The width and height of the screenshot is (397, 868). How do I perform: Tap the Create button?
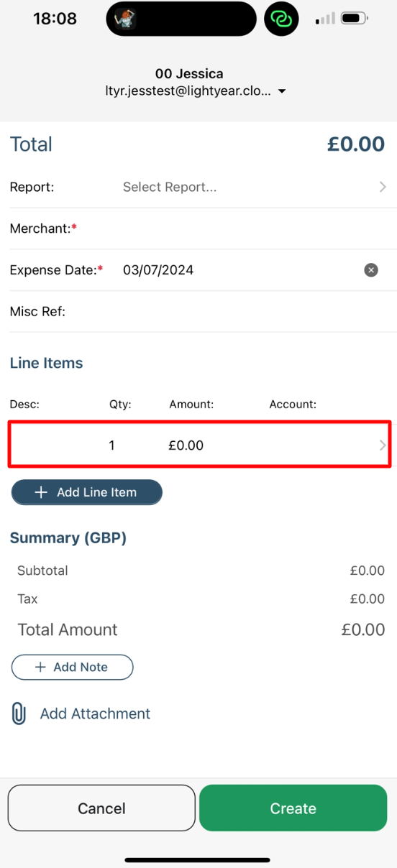[293, 808]
